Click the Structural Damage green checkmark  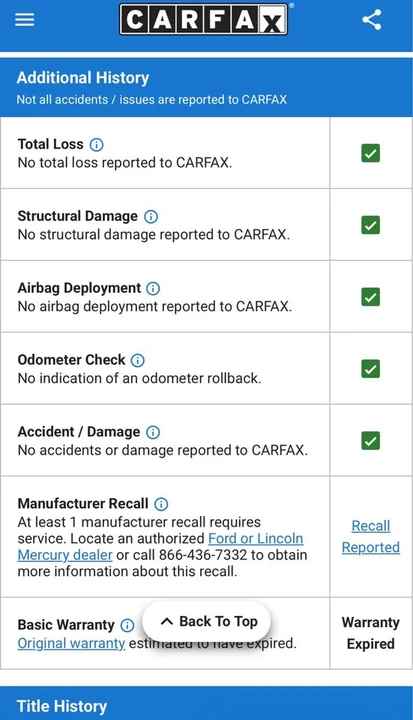pos(371,225)
